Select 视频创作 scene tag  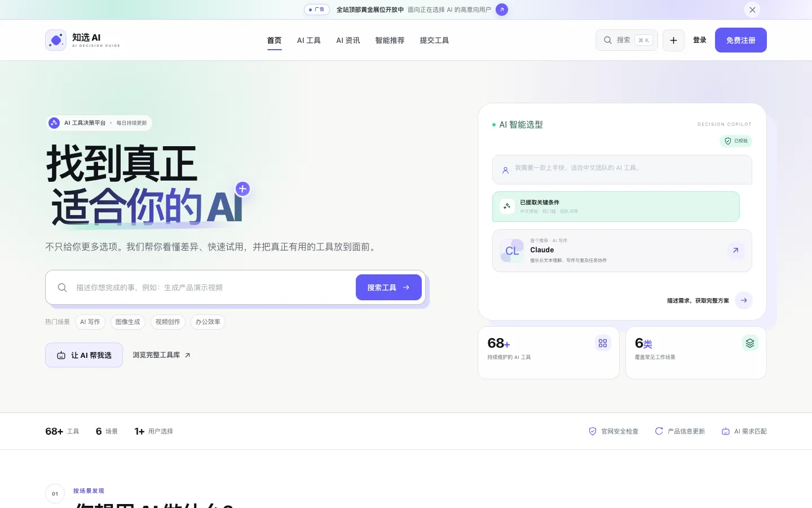[168, 322]
